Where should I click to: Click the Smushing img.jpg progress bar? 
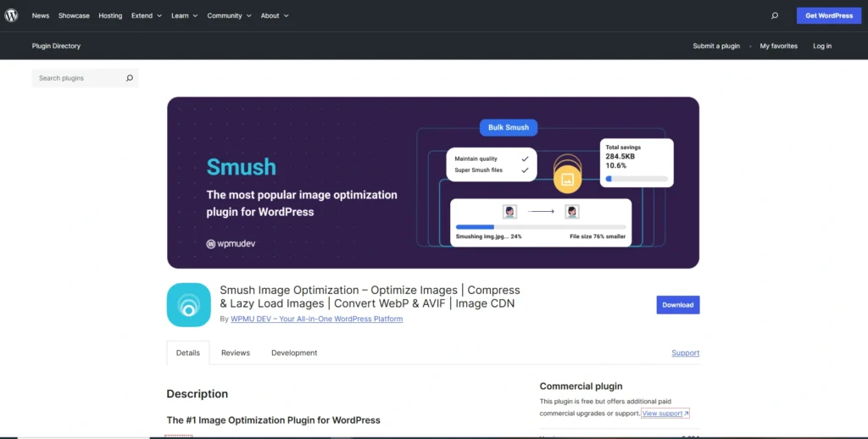541,227
